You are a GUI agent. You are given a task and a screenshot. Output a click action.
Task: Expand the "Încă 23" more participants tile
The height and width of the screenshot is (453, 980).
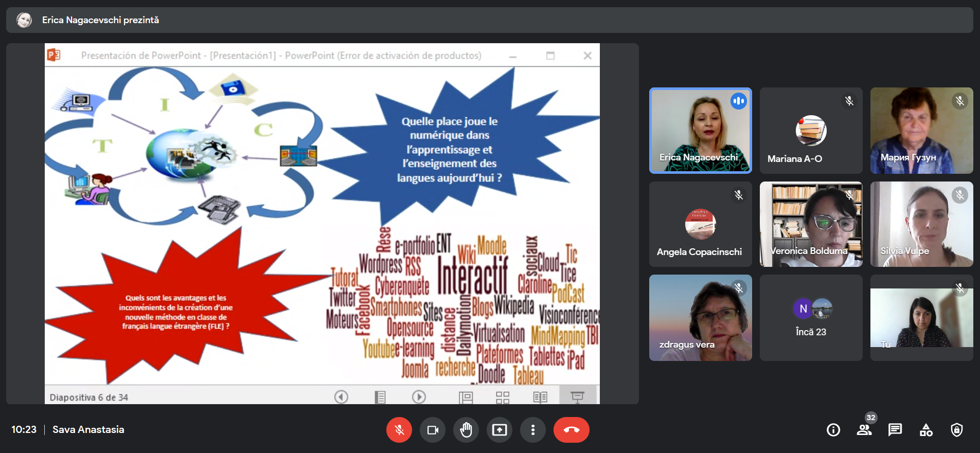point(811,318)
